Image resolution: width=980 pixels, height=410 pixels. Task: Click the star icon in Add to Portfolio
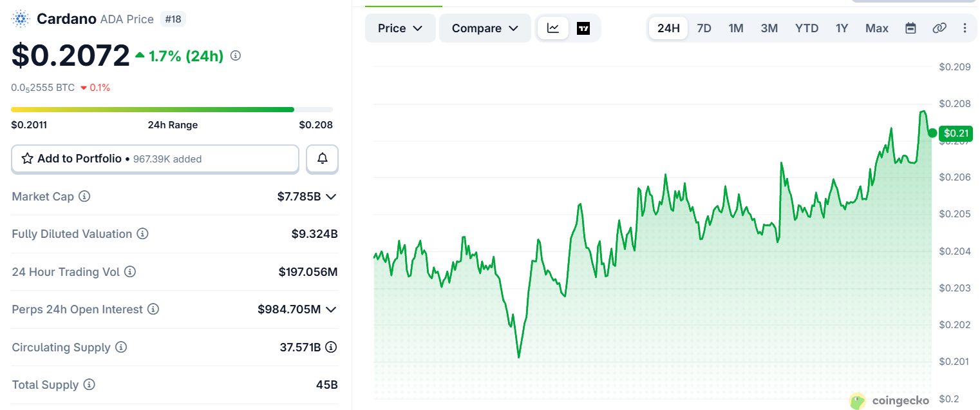(x=28, y=159)
